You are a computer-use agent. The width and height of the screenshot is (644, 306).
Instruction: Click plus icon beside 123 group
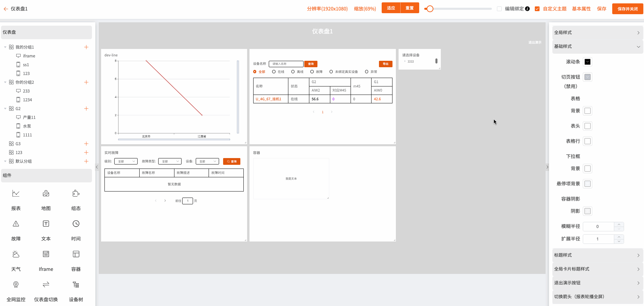[x=86, y=152]
